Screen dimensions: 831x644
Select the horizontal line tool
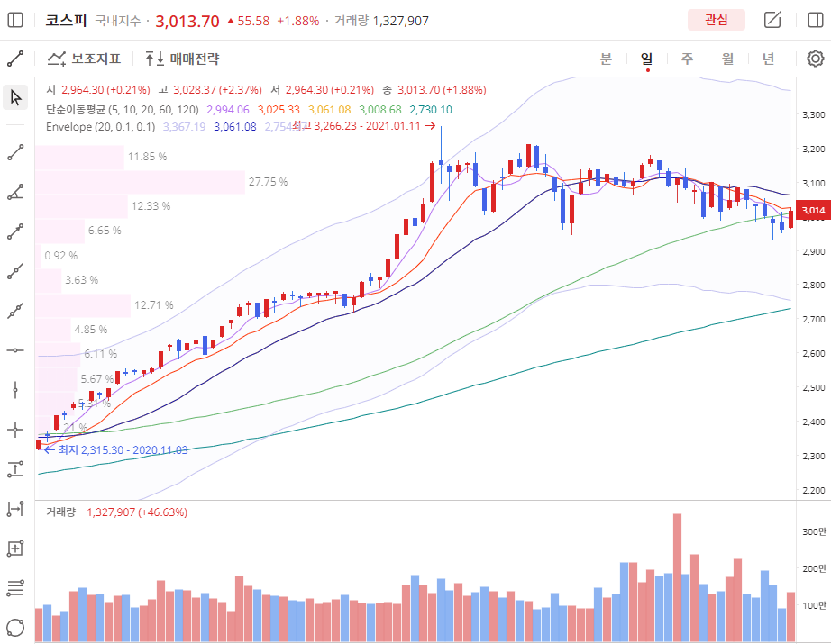click(x=15, y=350)
